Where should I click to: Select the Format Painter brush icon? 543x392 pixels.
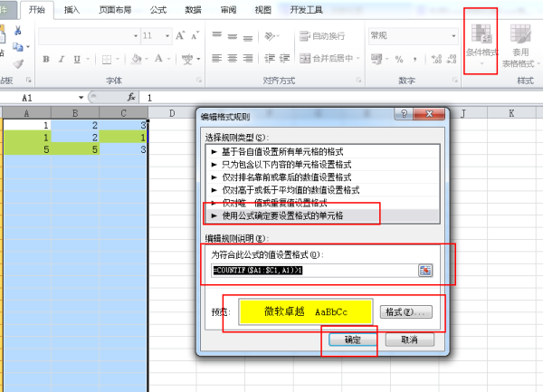click(18, 63)
